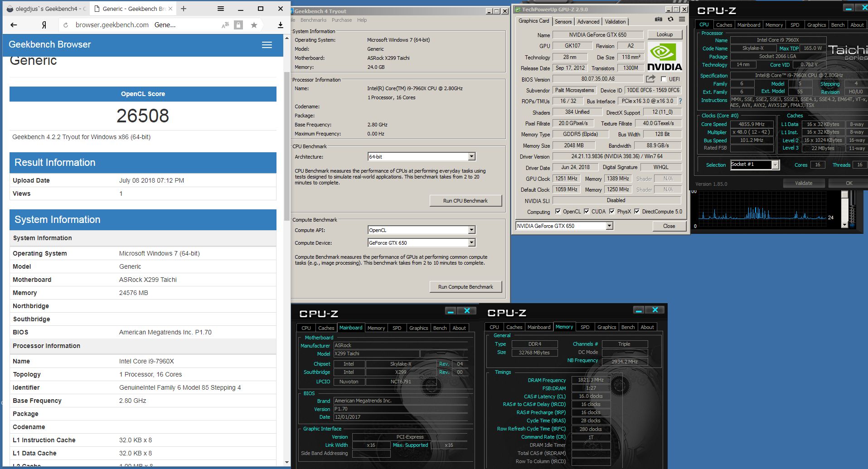Toggle the OpenCL computing checkbox

pos(558,212)
